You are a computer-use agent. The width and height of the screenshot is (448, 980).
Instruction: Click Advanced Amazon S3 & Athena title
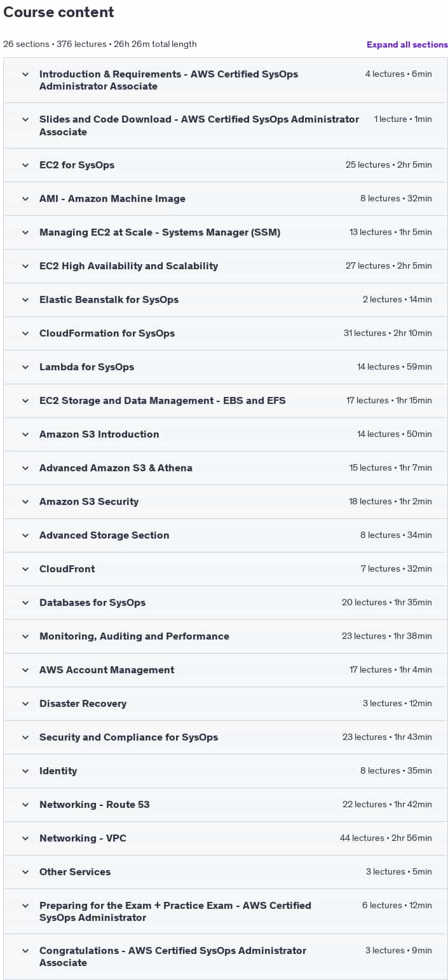click(116, 468)
